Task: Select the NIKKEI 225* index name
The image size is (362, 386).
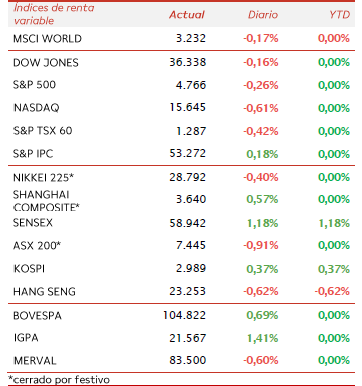Action: pos(43,177)
